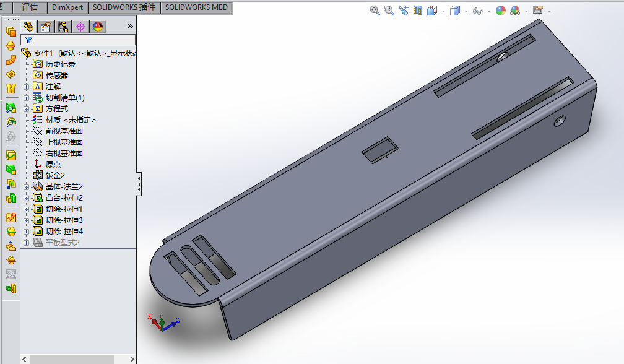Open the DimXpert ribbon tab
The width and height of the screenshot is (624, 364).
pos(67,7)
